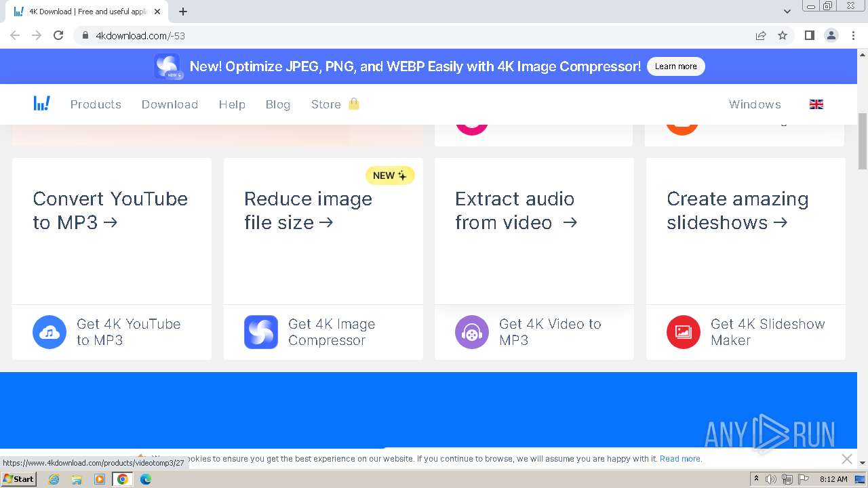Click the 4K YouTube to MP3 icon
Viewport: 868px width, 488px height.
(50, 332)
